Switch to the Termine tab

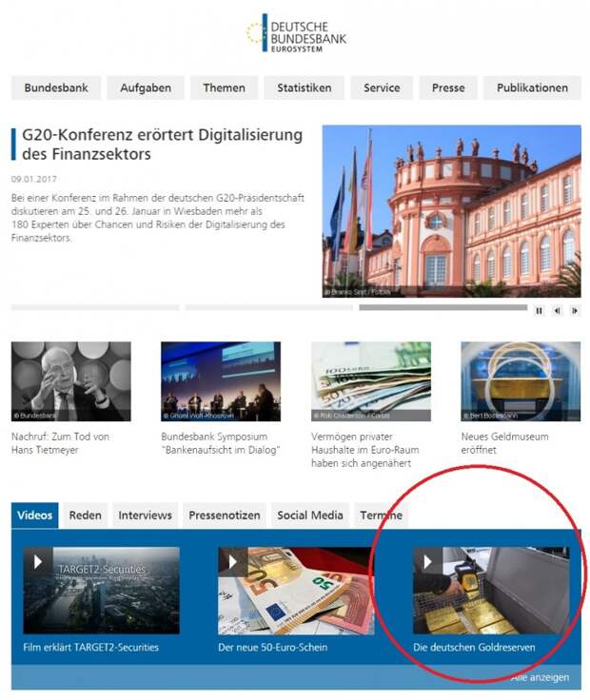tap(381, 515)
